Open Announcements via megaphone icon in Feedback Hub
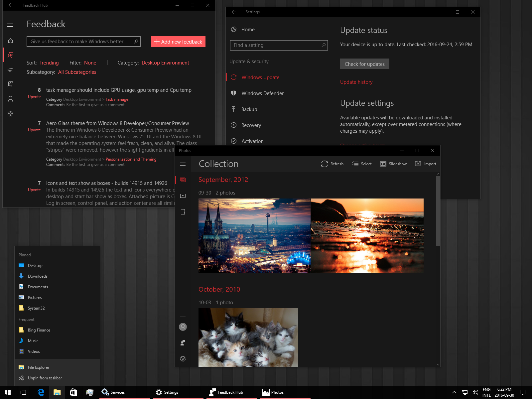The width and height of the screenshot is (532, 399). click(x=10, y=70)
